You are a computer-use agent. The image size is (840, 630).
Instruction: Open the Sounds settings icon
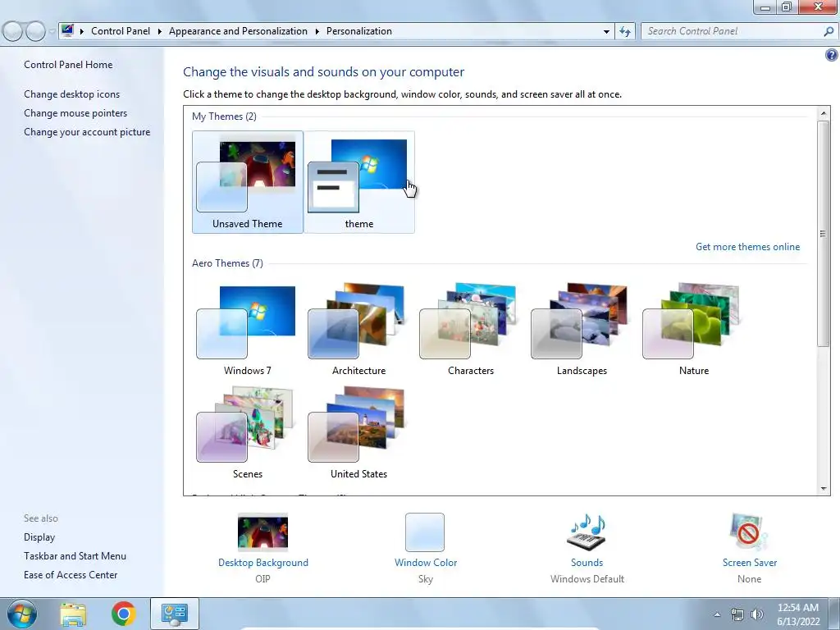pos(587,532)
